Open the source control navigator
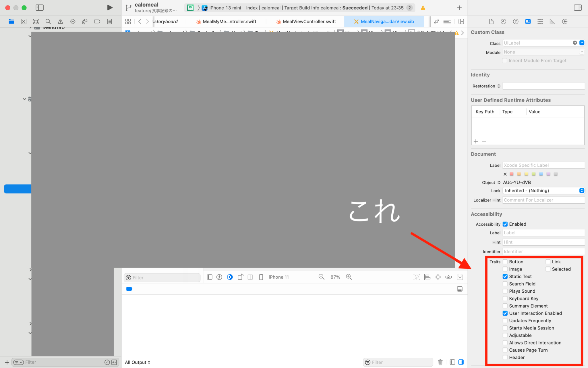This screenshot has height=368, width=588. pyautogui.click(x=24, y=21)
